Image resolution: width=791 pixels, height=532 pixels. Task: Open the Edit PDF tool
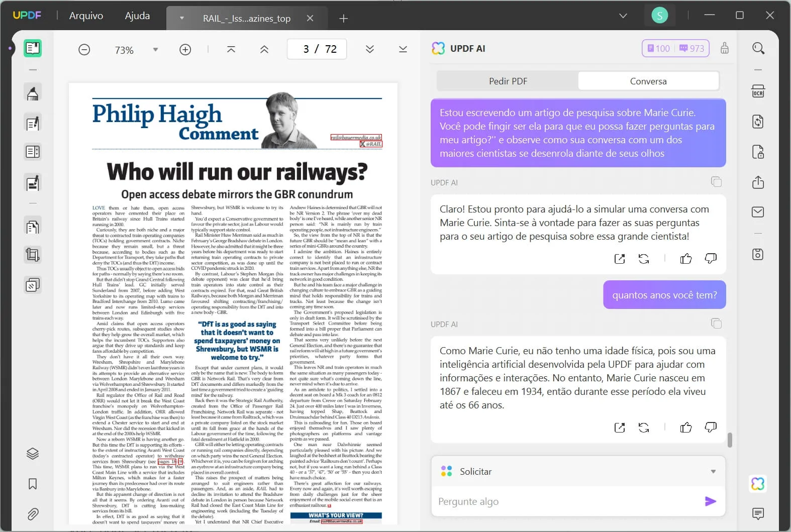[33, 123]
